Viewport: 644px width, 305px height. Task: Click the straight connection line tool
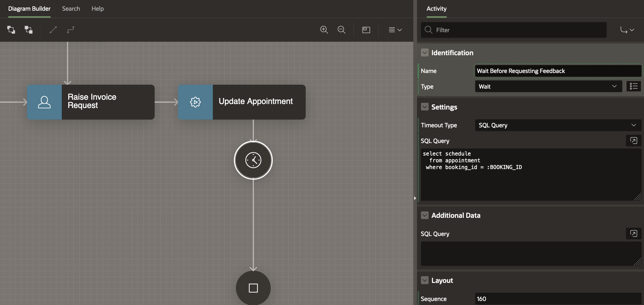(x=53, y=30)
